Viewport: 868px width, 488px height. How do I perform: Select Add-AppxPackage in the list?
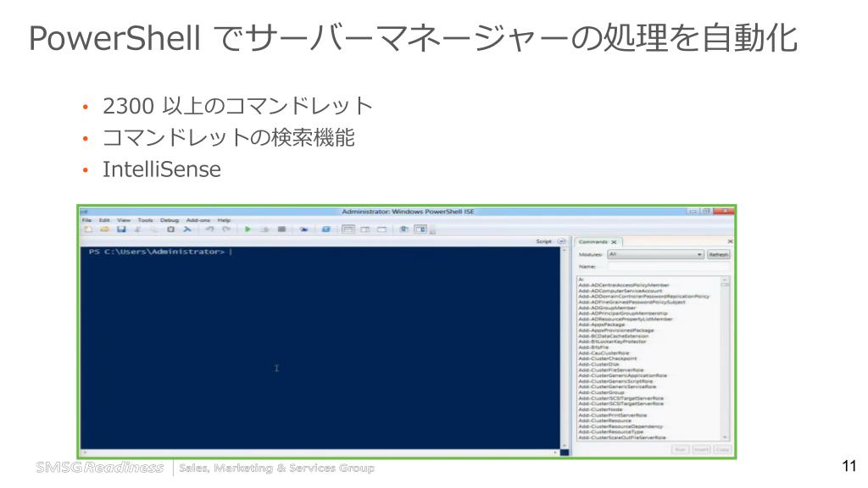(601, 324)
